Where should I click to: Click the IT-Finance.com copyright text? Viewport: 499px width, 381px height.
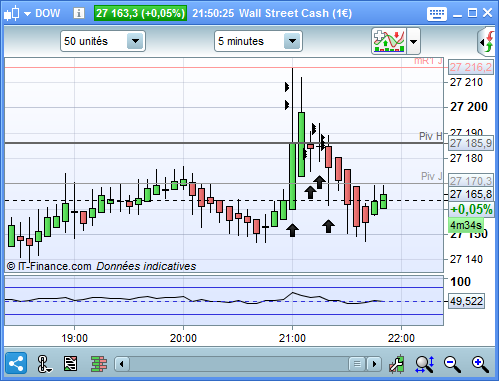click(49, 266)
